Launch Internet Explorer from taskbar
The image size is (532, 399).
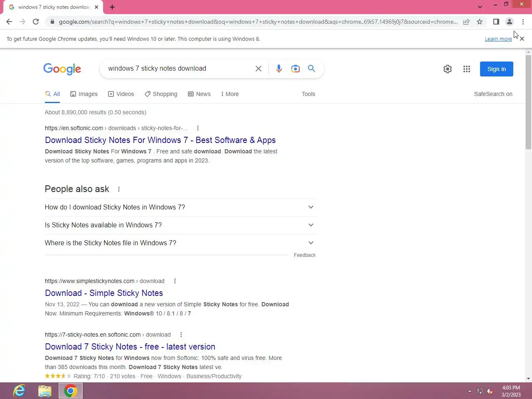[19, 391]
